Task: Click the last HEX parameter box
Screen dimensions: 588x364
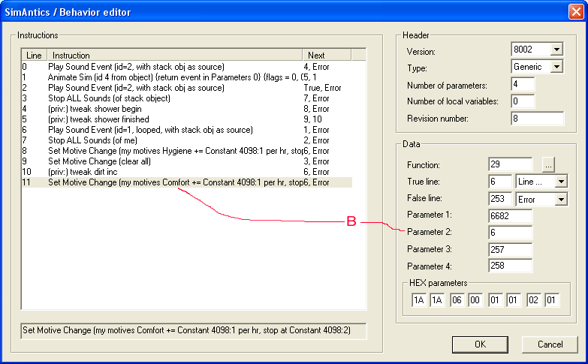Action: [x=551, y=300]
